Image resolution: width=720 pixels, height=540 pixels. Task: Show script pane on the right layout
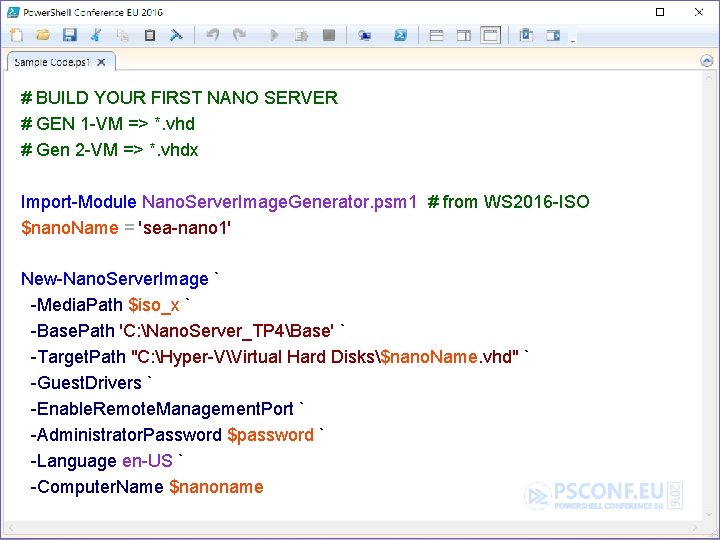(464, 35)
